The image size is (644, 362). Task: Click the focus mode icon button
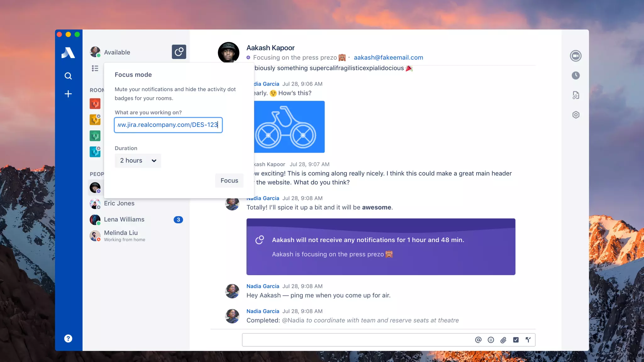(179, 52)
